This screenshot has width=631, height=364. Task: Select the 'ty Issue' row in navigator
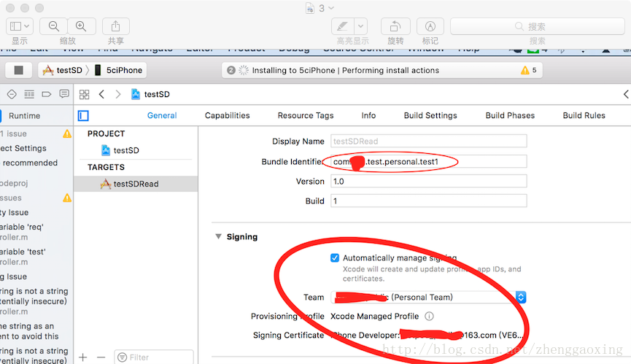[15, 212]
